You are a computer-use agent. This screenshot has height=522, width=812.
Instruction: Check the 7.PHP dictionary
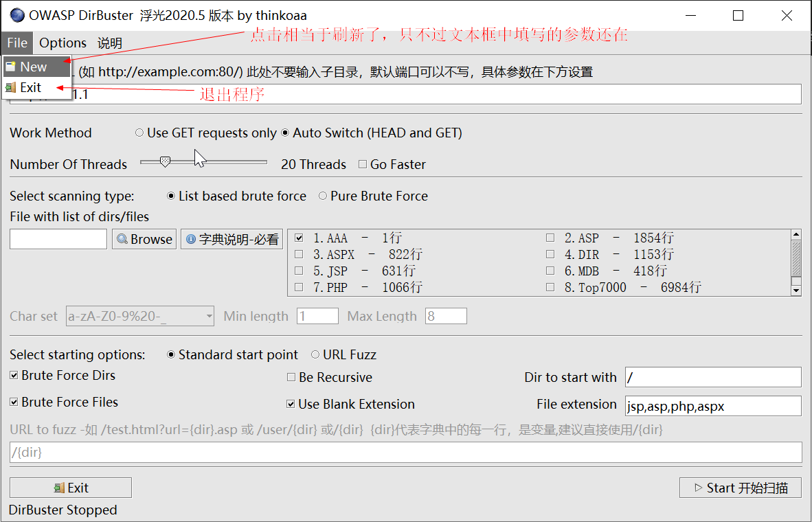tap(299, 287)
